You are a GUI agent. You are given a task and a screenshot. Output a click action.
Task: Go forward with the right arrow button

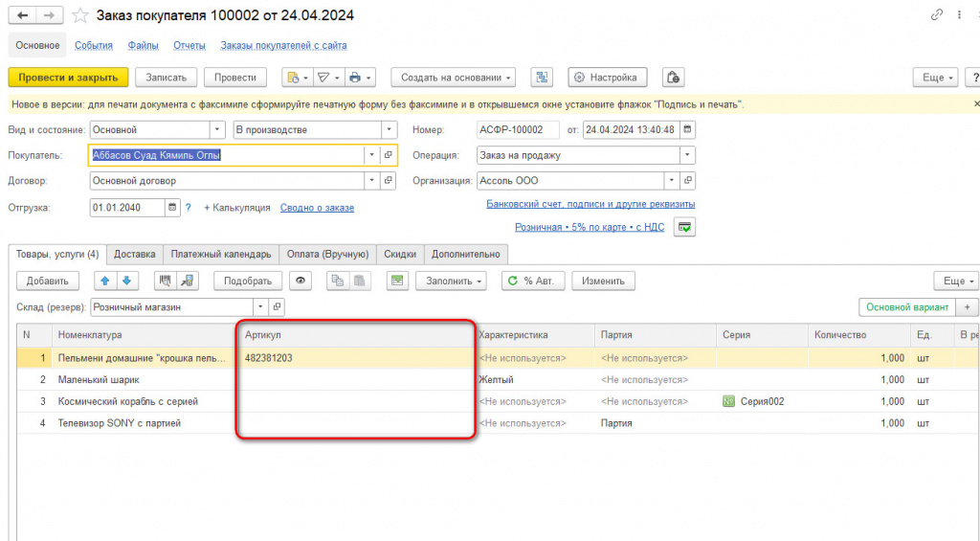[50, 15]
